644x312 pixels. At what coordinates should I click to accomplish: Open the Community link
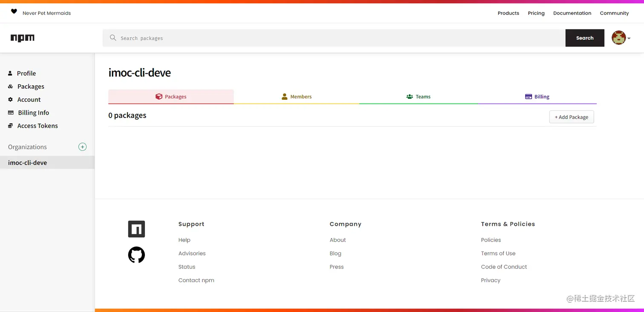pos(614,13)
